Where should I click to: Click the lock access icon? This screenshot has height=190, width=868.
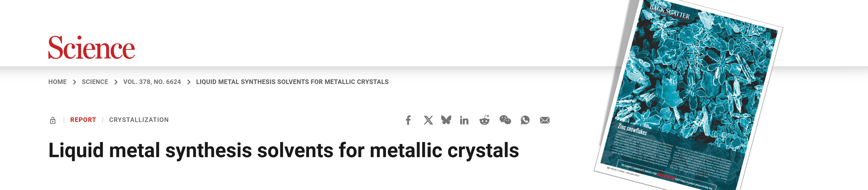53,120
